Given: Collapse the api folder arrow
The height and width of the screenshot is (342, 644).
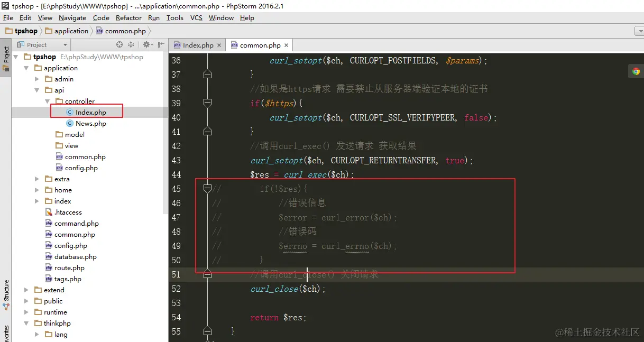Looking at the screenshot, I should (x=37, y=90).
